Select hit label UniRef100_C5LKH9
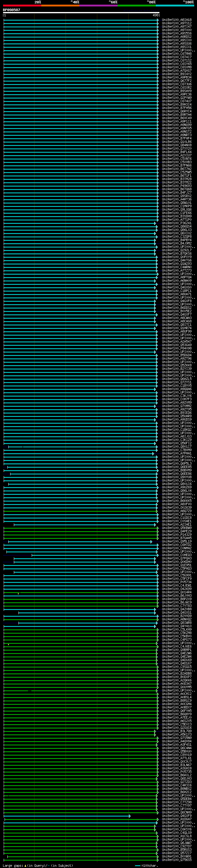197x868 pixels. pyautogui.click(x=177, y=629)
